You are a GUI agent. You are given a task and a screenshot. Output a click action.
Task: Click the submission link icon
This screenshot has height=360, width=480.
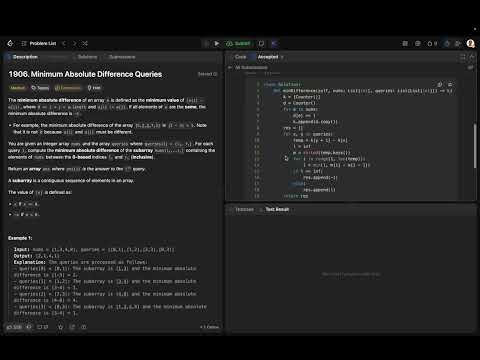click(x=470, y=67)
